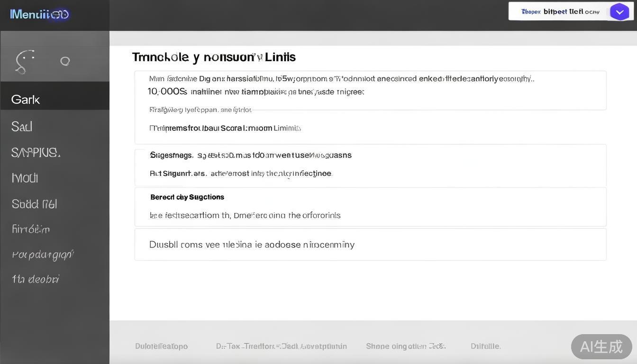Click the AI生成 badge
Image resolution: width=637 pixels, height=364 pixels.
[601, 347]
